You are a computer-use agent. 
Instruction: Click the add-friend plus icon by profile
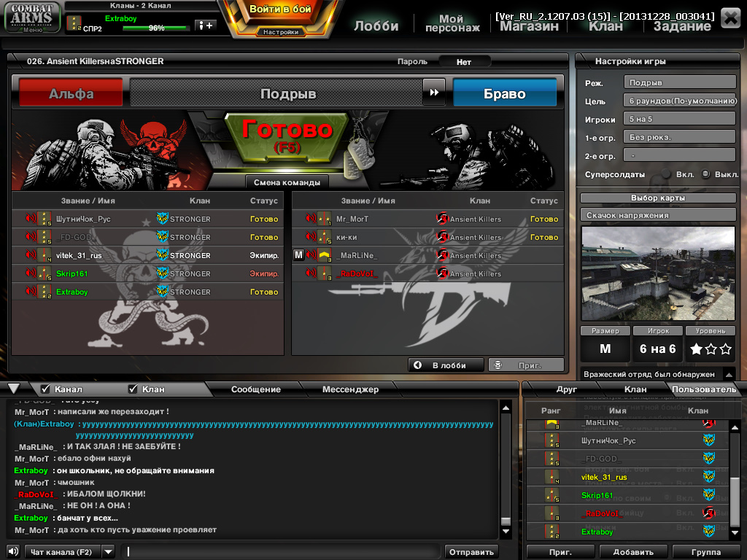coord(206,26)
